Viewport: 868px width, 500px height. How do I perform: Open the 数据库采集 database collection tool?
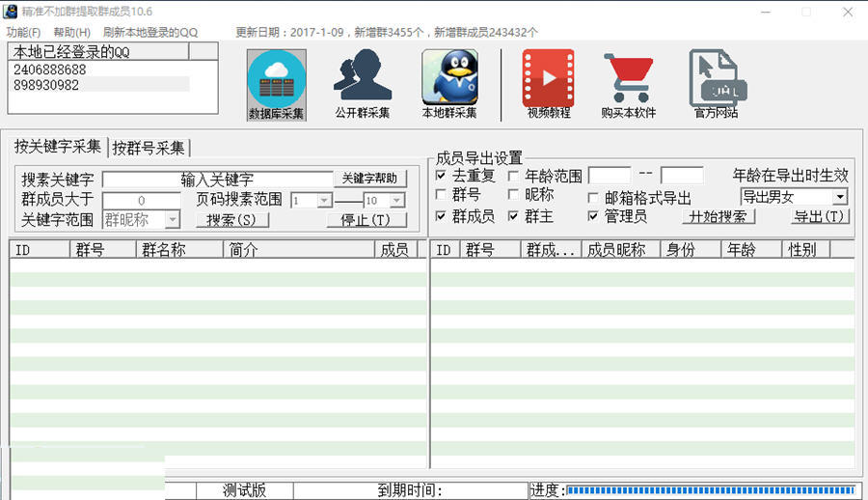[276, 85]
